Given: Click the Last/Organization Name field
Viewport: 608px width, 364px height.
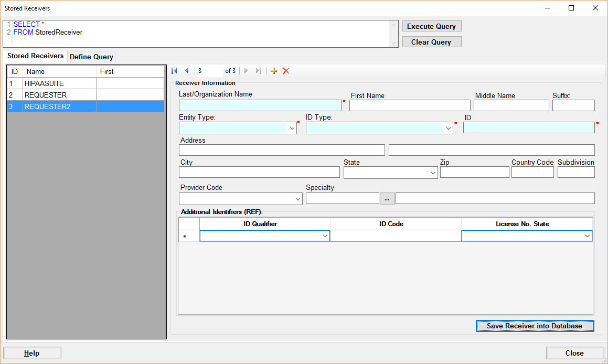Looking at the screenshot, I should click(x=260, y=105).
